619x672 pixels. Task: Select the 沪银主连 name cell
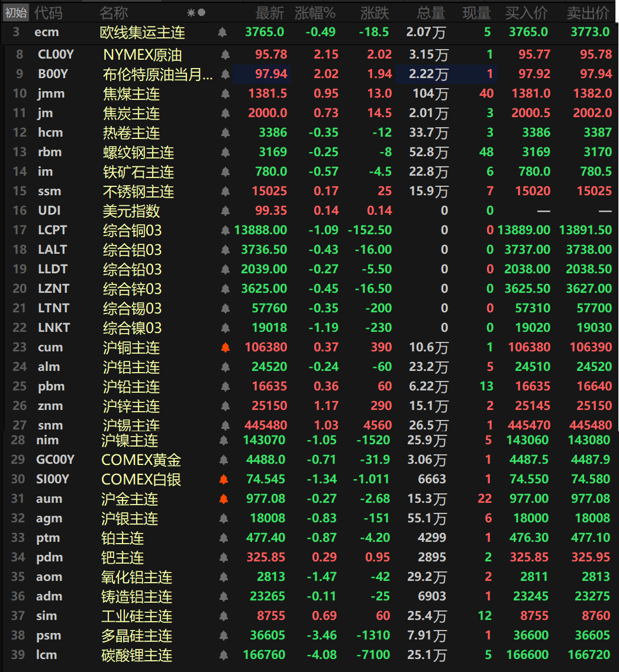pos(130,519)
